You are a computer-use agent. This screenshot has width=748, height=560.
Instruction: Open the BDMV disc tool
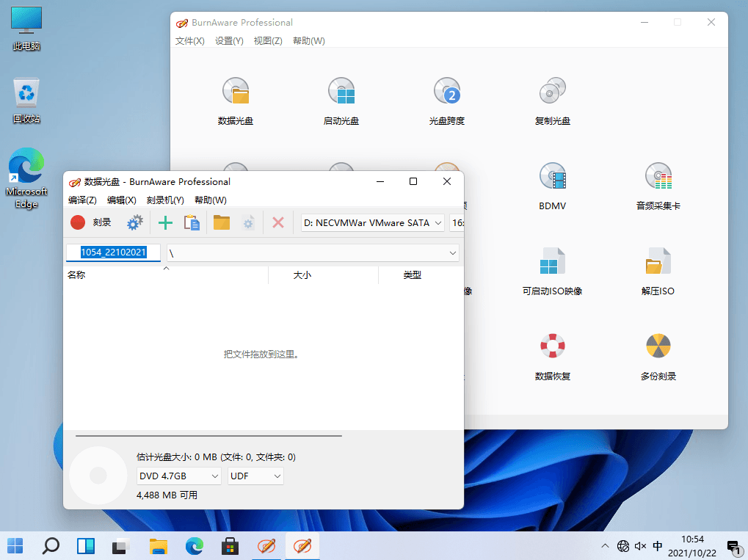point(553,186)
